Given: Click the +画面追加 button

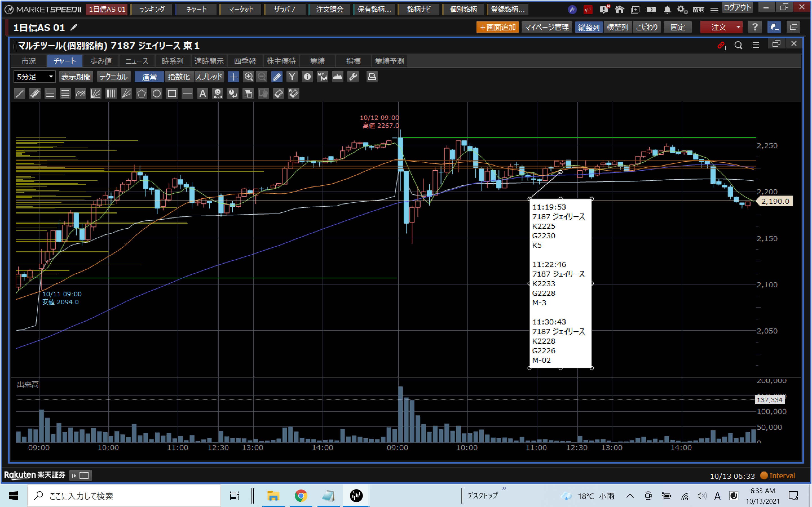Looking at the screenshot, I should point(497,27).
